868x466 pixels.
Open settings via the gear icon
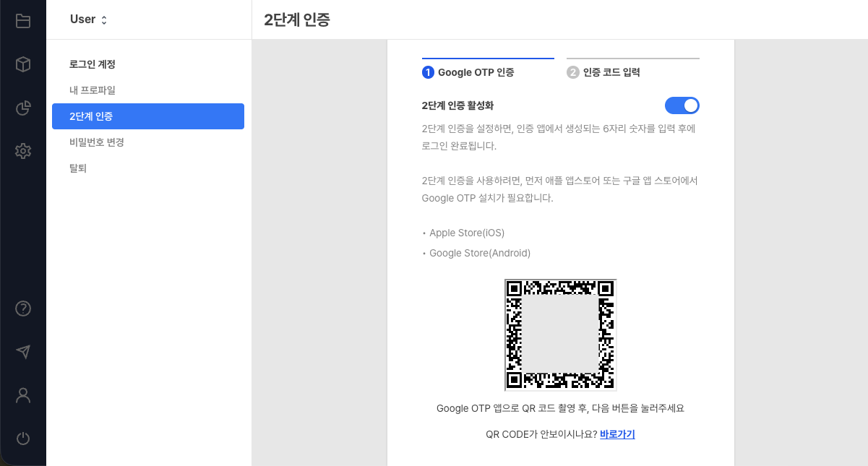coord(23,151)
